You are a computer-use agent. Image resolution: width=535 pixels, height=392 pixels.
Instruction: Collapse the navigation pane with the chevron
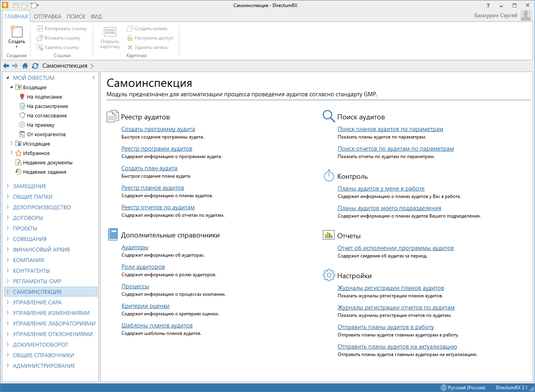(94, 77)
